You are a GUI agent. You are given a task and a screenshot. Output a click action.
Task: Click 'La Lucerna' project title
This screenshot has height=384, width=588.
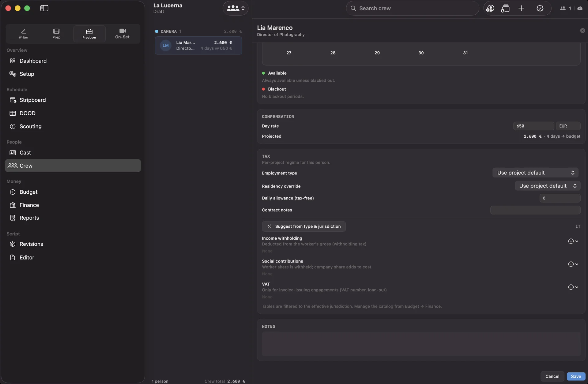pos(168,6)
